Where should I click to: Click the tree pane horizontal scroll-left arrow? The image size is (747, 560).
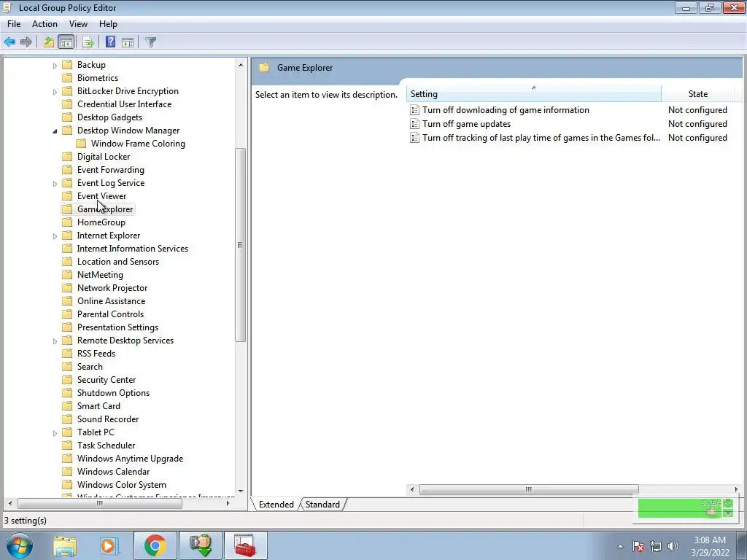(10, 503)
